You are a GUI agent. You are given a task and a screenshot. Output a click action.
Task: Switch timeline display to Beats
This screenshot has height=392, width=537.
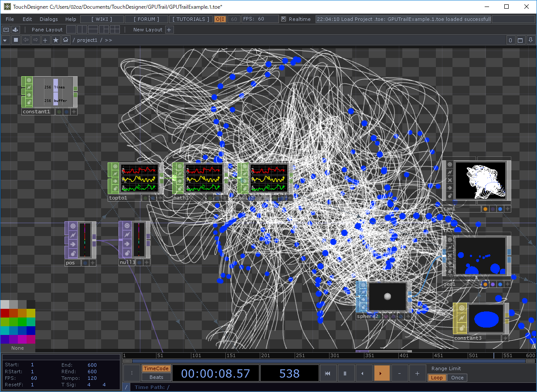pos(156,377)
